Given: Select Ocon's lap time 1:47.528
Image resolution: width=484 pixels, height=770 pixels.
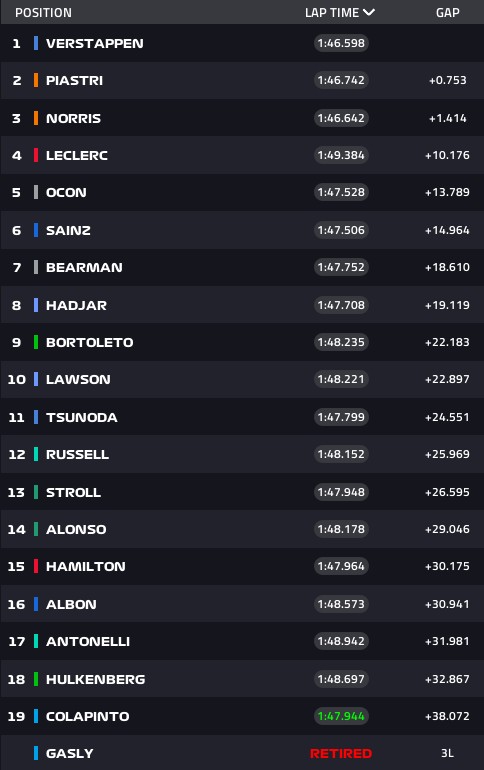Looking at the screenshot, I should [x=341, y=192].
